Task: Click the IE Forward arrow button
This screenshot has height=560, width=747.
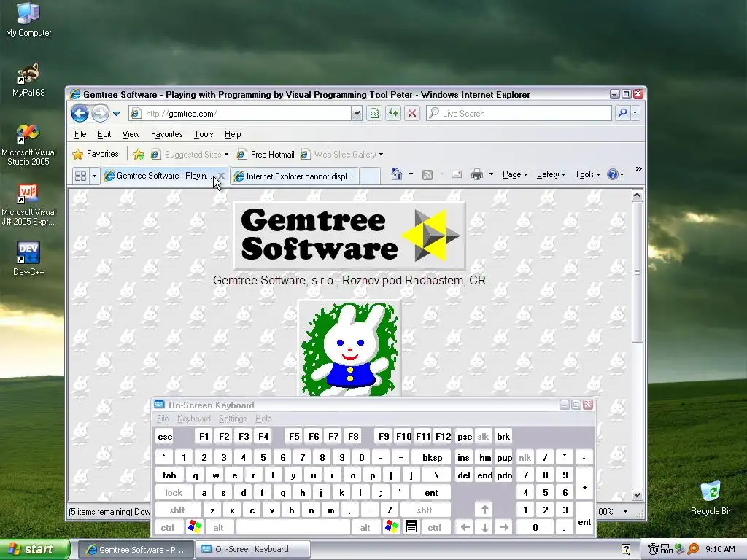Action: point(99,113)
